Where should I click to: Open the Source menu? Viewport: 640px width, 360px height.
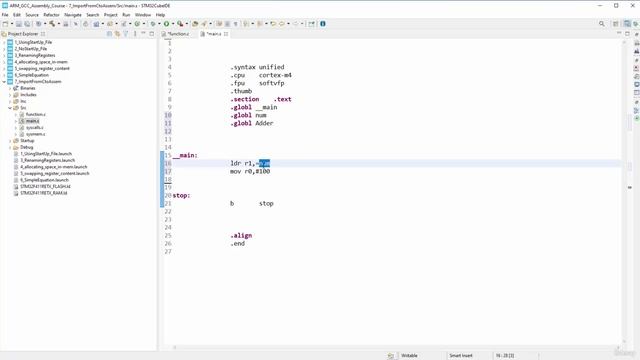click(x=32, y=15)
